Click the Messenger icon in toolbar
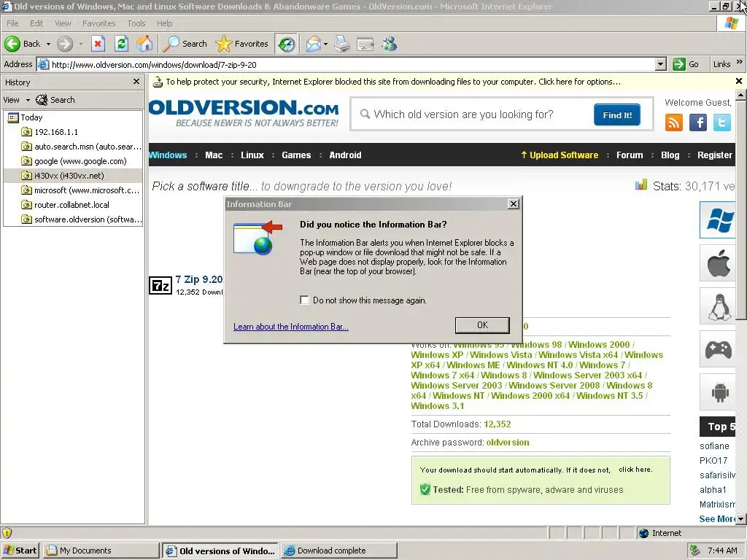The image size is (747, 560). 390,44
